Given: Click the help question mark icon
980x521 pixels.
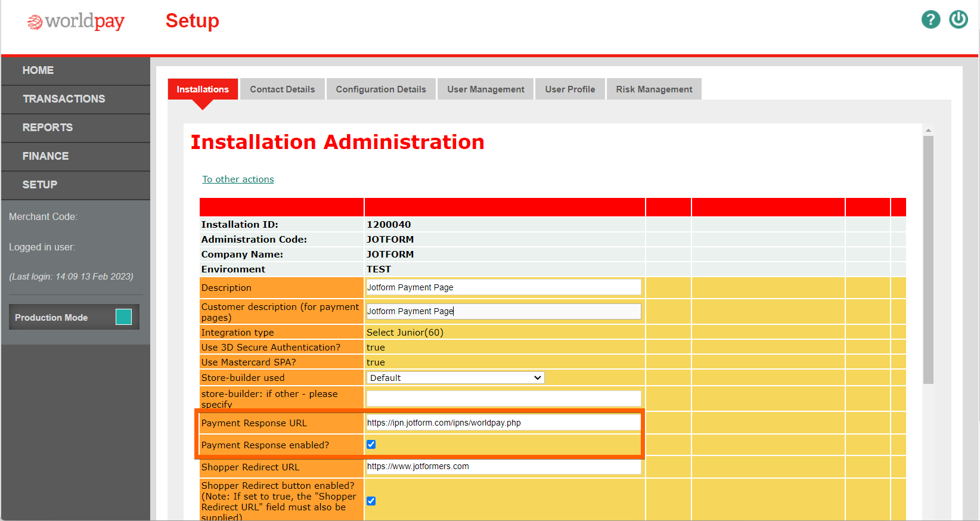Looking at the screenshot, I should [931, 20].
